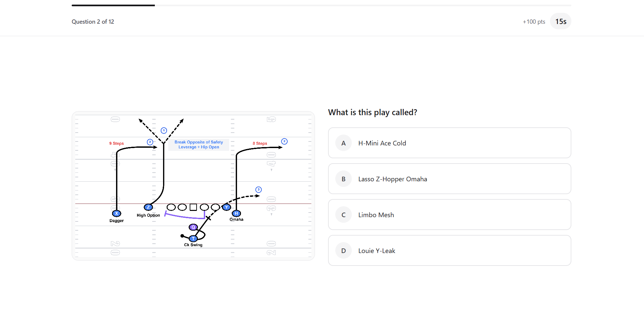Click the red 9 Steps label
Viewport: 644px width, 331px height.
pyautogui.click(x=116, y=143)
